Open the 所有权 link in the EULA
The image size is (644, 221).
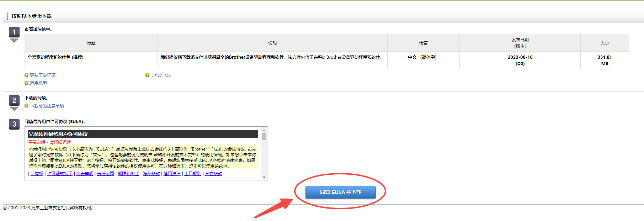37,174
